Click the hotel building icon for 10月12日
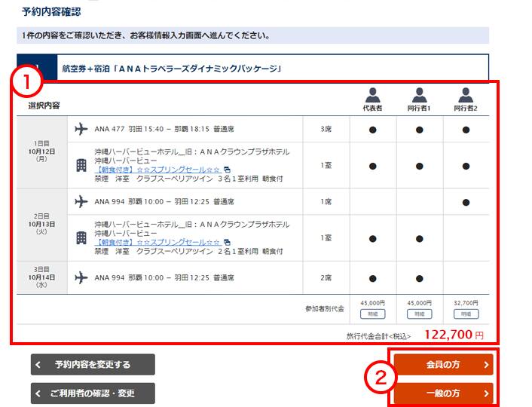 coord(81,166)
